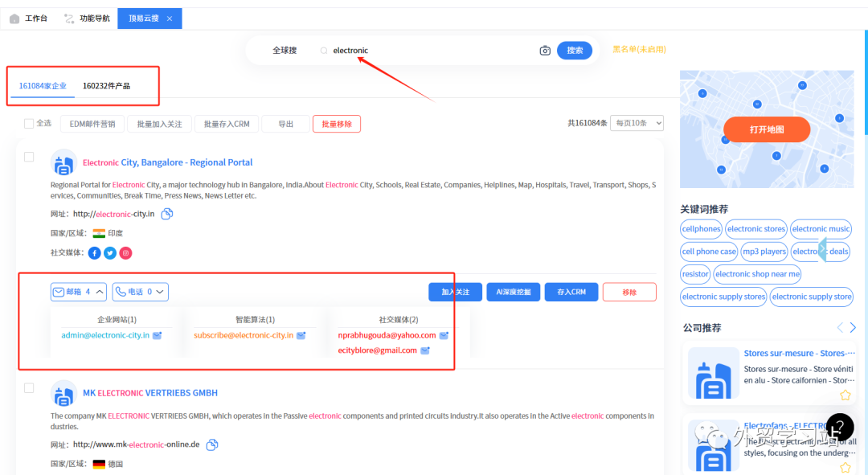Open MK ELECTRONIC VERTRIEBS GMBH title link
868x475 pixels.
click(x=150, y=393)
